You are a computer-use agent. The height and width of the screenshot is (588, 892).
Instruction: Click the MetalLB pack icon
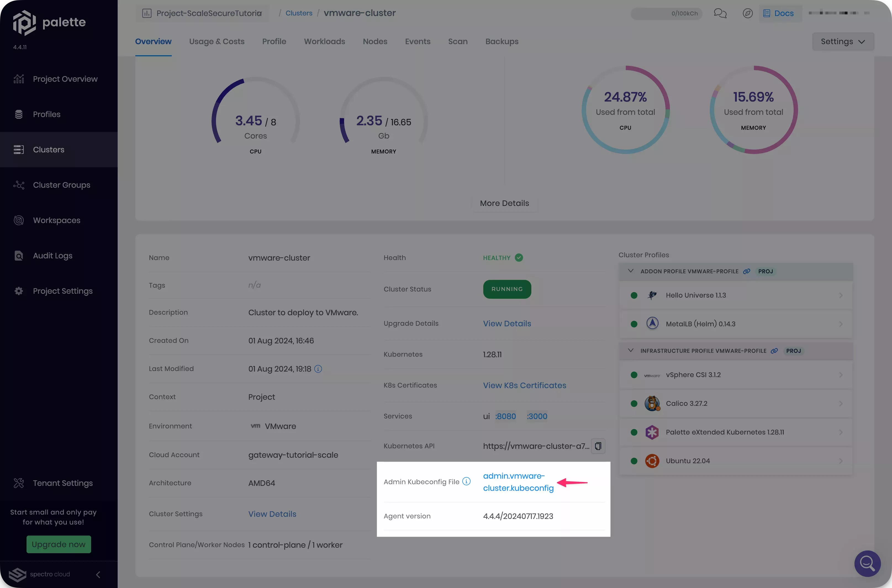point(652,323)
